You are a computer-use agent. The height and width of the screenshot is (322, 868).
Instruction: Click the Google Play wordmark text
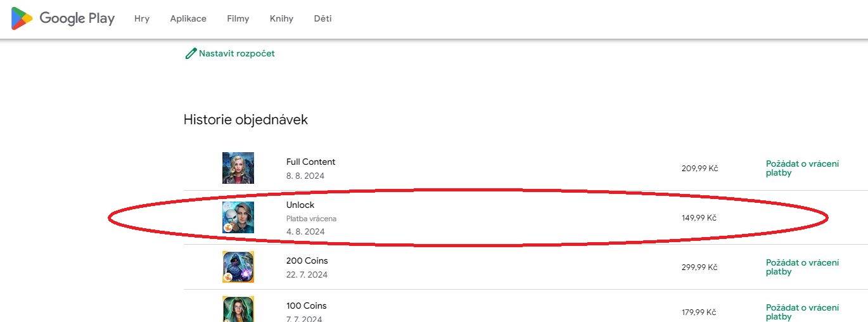click(77, 19)
